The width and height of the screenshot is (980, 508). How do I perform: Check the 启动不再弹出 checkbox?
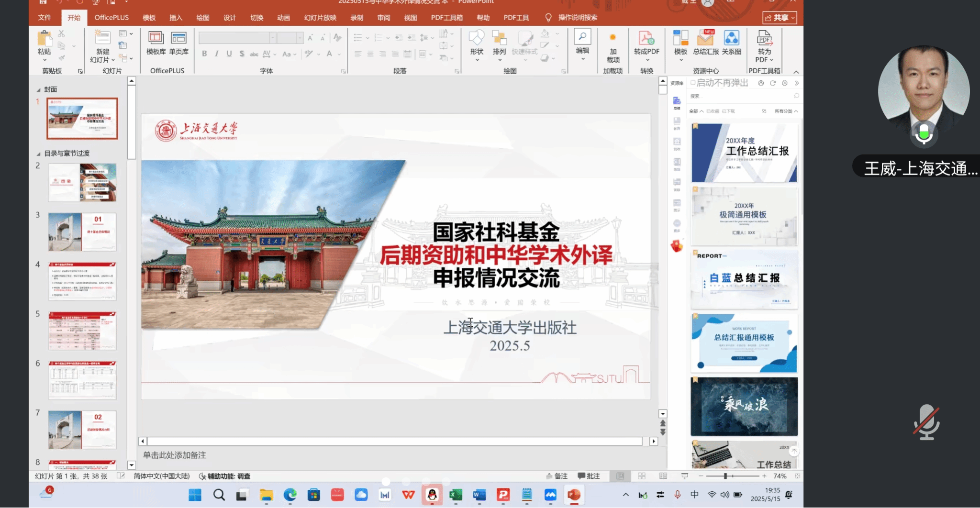[693, 83]
